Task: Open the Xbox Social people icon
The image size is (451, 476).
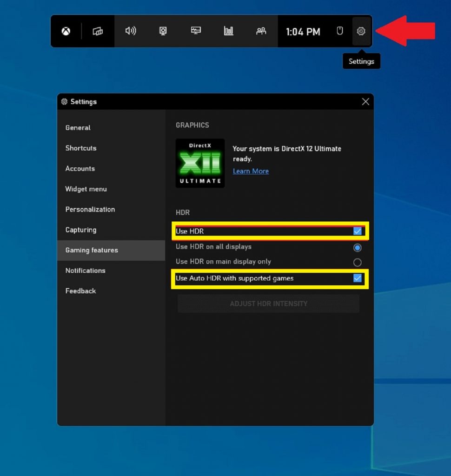Action: 261,31
